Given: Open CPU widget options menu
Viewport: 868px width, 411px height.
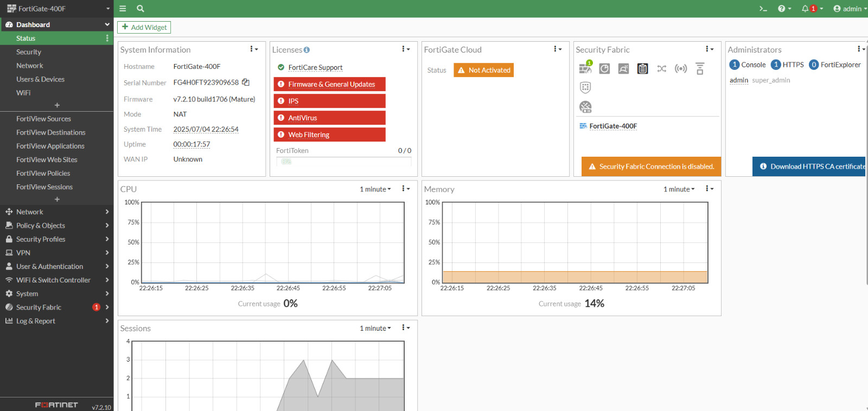Looking at the screenshot, I should point(406,189).
